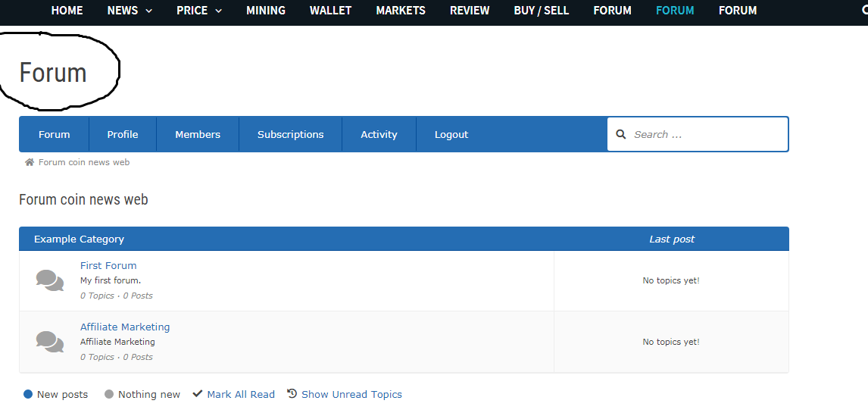The width and height of the screenshot is (868, 413).
Task: Open the First Forum link
Action: click(108, 266)
